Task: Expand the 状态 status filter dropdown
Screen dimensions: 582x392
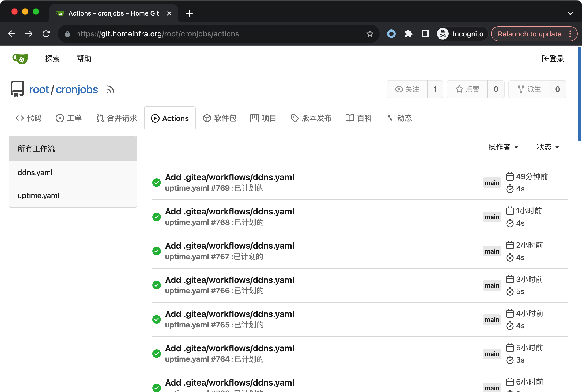Action: click(x=548, y=147)
